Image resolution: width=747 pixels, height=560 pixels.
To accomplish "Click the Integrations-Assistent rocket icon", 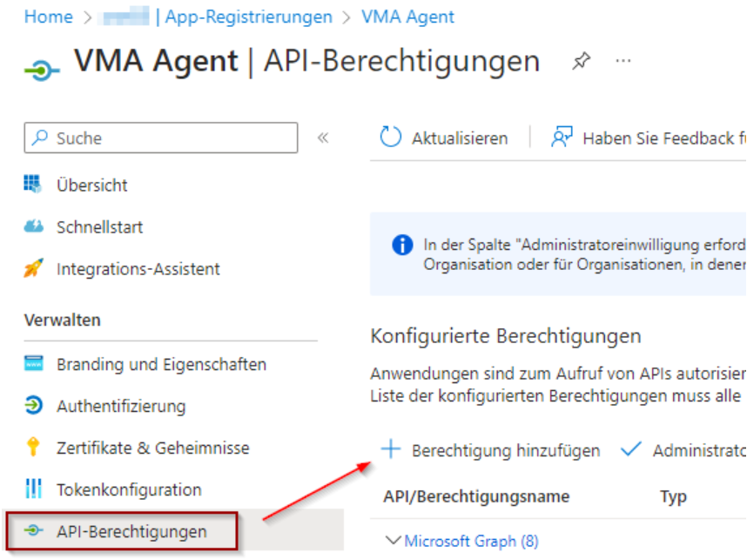I will point(33,267).
